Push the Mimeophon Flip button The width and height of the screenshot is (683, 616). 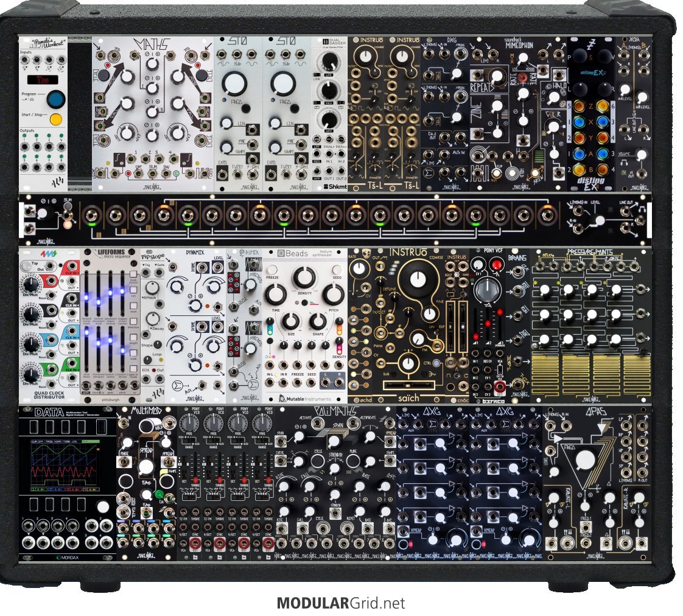[496, 173]
